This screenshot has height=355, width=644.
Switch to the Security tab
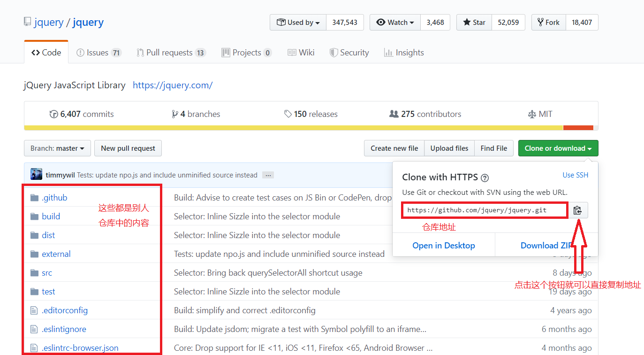(x=349, y=53)
